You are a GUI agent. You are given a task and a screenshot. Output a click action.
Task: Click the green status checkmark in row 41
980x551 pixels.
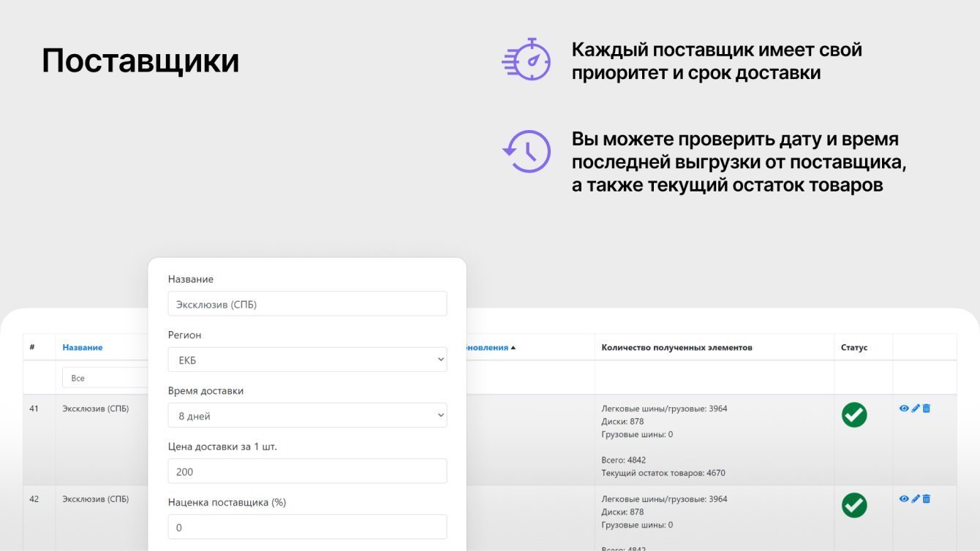(x=854, y=415)
